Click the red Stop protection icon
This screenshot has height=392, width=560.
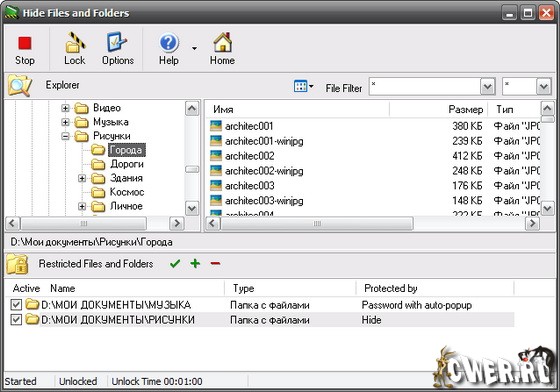coord(25,44)
